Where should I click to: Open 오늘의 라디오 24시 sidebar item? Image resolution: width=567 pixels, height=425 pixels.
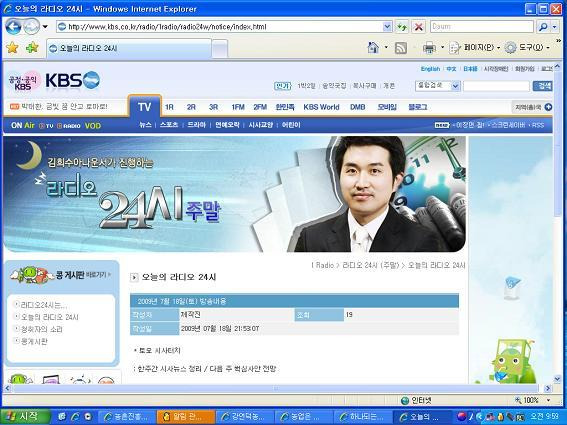49,317
